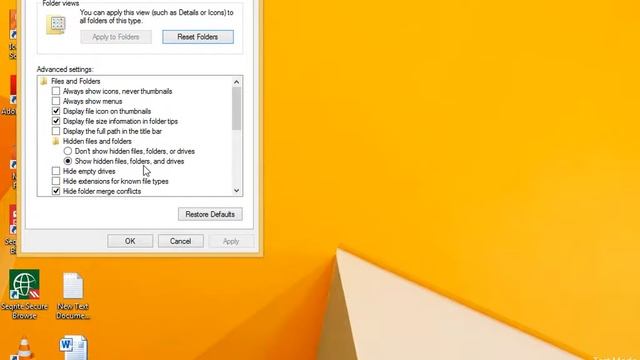
Task: Click the advanced settings scroll down arrow
Action: click(236, 191)
